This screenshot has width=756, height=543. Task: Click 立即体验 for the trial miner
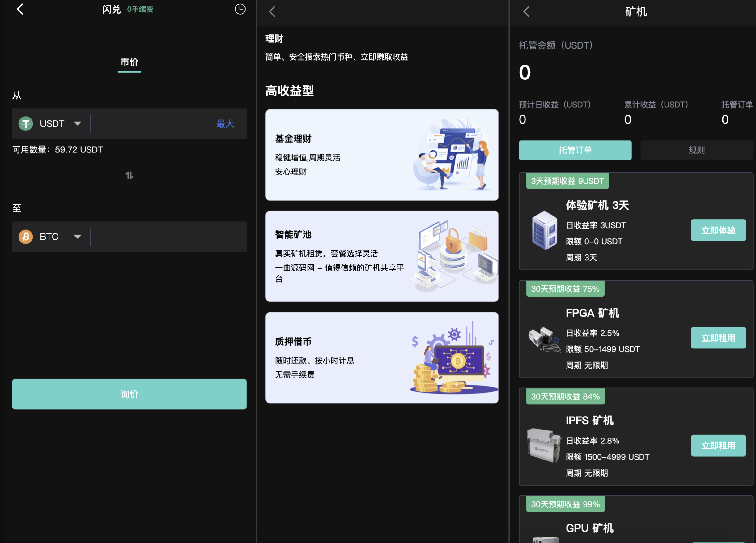coord(718,230)
